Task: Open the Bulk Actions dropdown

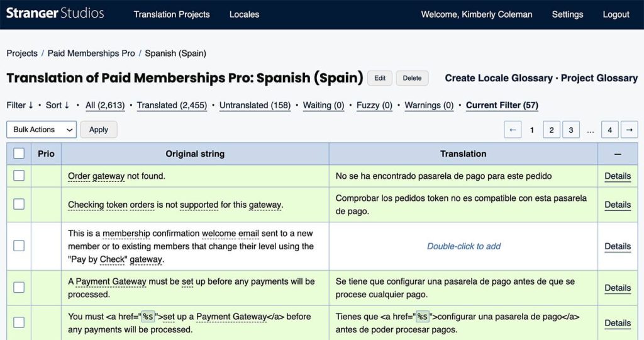Action: [42, 130]
